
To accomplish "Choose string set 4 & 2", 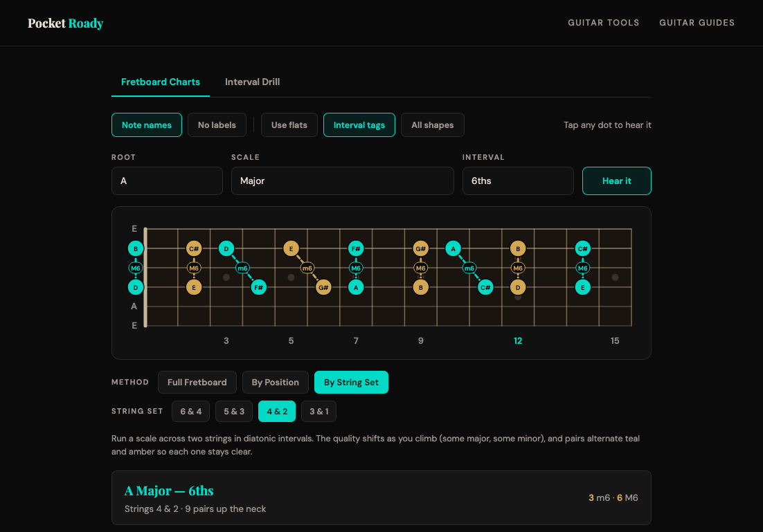I will (277, 412).
